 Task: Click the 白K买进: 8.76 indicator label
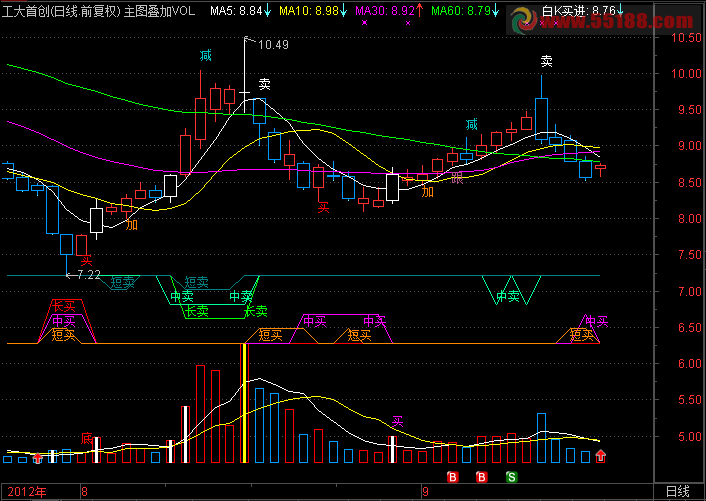point(579,10)
